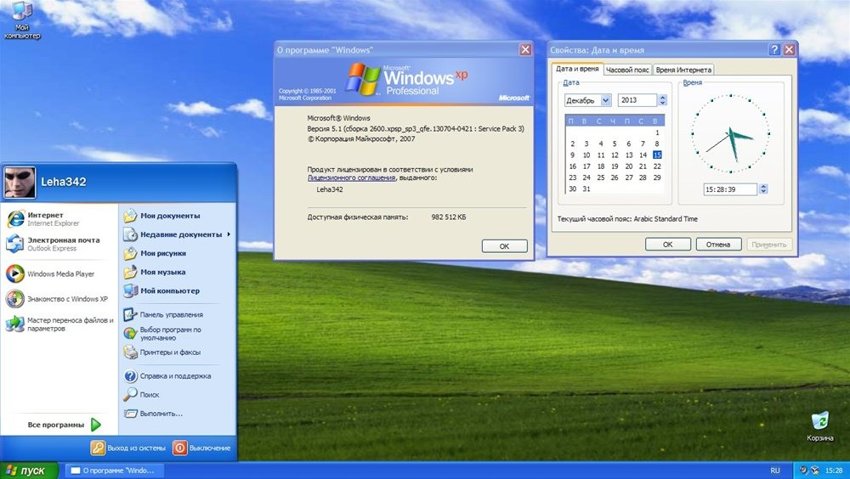The height and width of the screenshot is (479, 850).
Task: Click Выключение shutdown button
Action: pos(202,448)
